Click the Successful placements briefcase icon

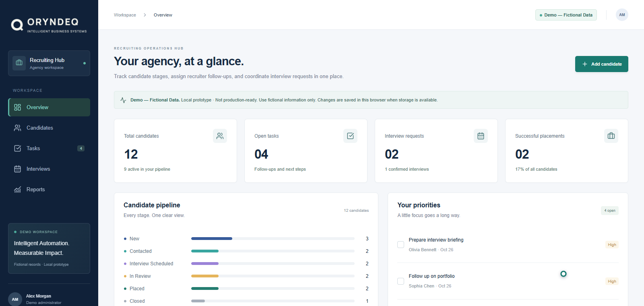(x=611, y=136)
